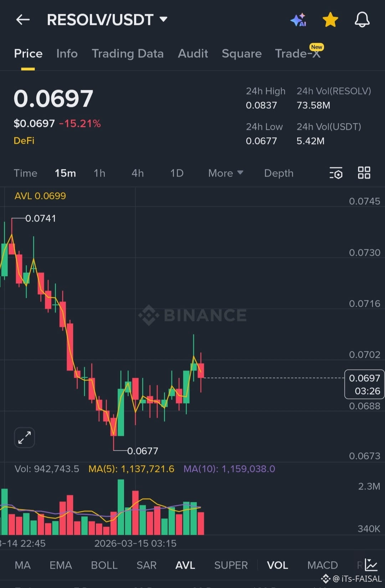Select the current price tag 0.0697 03:26
This screenshot has width=385, height=588.
pos(364,384)
